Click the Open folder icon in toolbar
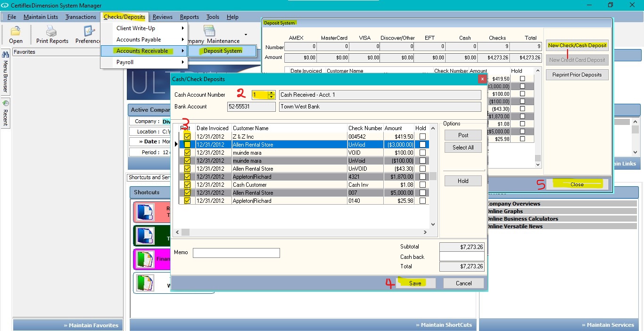This screenshot has width=644, height=331. 16,31
